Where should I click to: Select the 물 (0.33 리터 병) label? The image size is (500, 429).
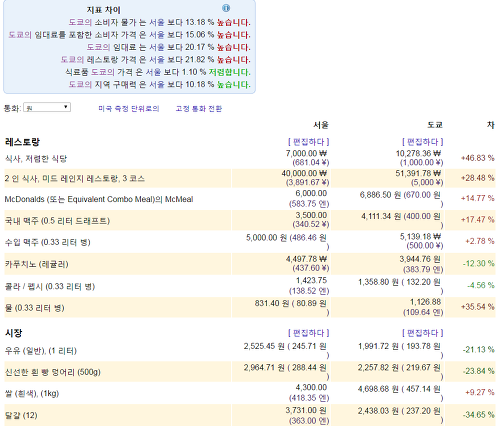click(35, 308)
